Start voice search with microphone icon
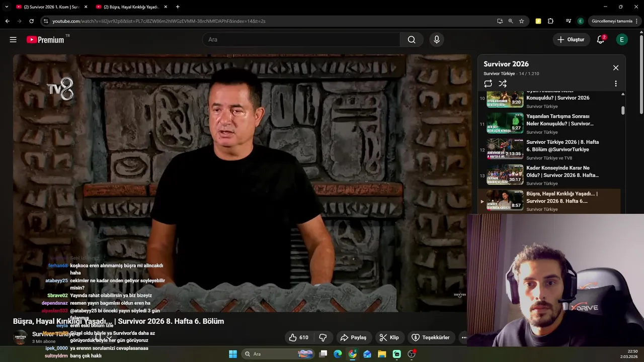This screenshot has height=362, width=644. (437, 40)
